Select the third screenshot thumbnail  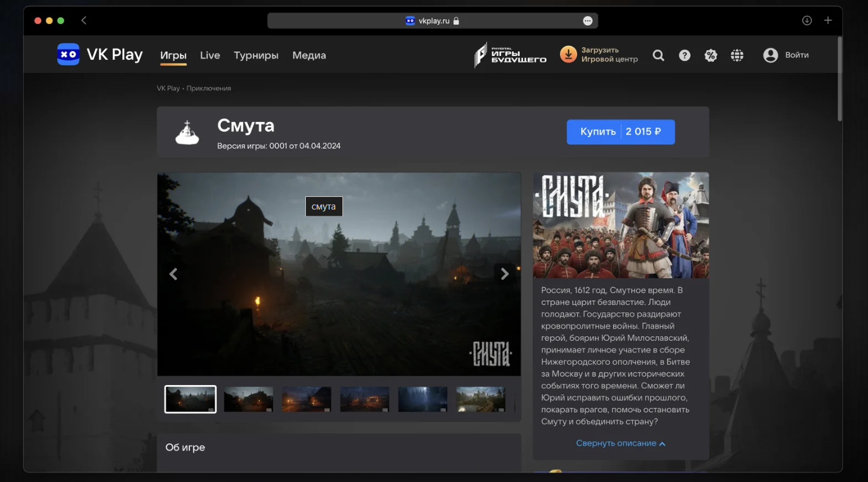click(307, 398)
